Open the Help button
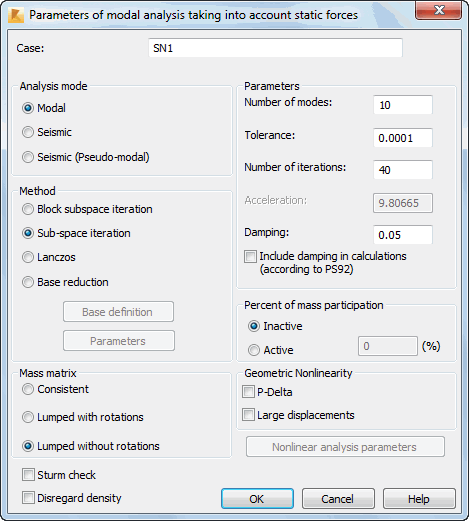The width and height of the screenshot is (469, 521). pyautogui.click(x=419, y=499)
